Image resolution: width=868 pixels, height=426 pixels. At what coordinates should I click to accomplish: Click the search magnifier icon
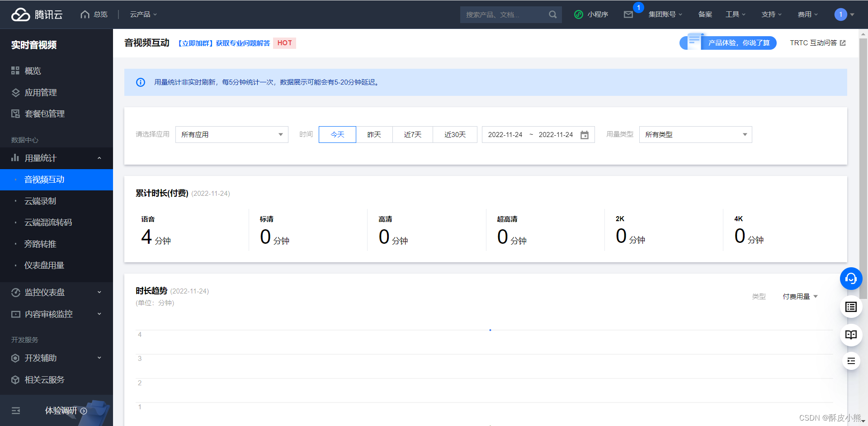pyautogui.click(x=553, y=14)
